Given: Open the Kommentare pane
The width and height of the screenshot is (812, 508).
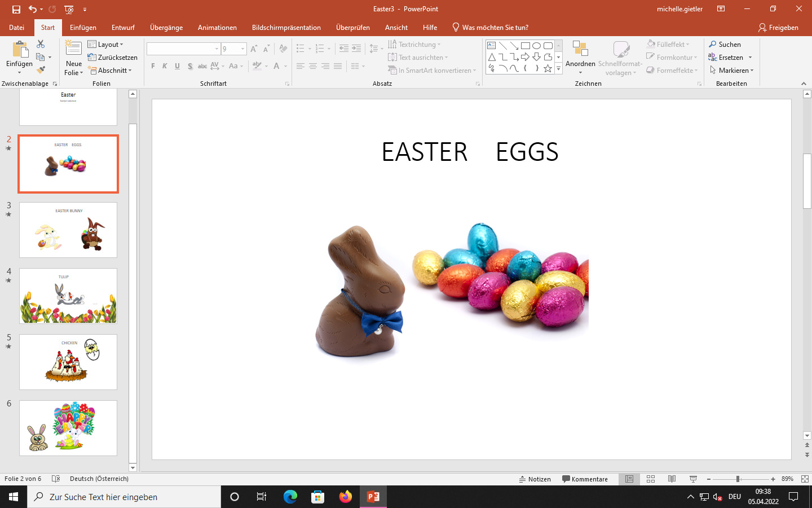Looking at the screenshot, I should pyautogui.click(x=585, y=479).
